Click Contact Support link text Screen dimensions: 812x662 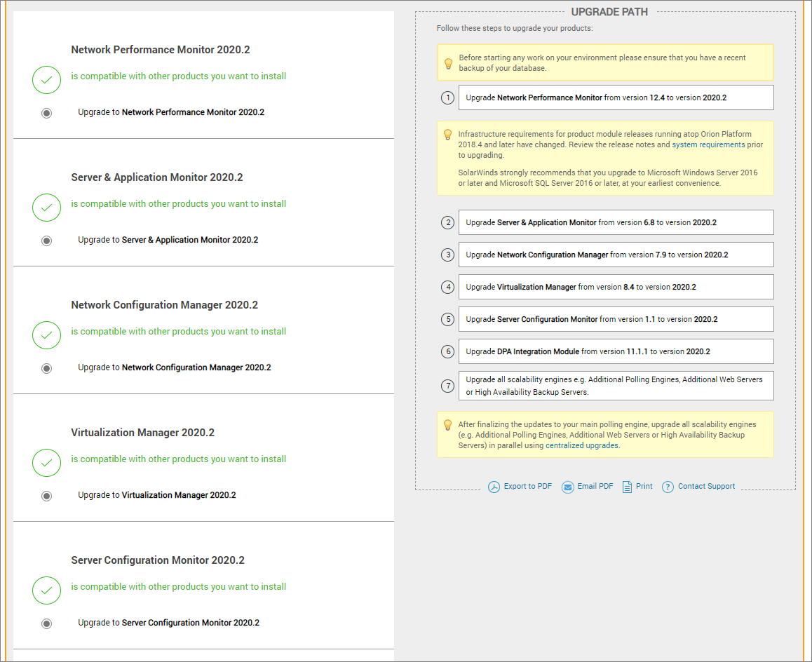click(706, 487)
